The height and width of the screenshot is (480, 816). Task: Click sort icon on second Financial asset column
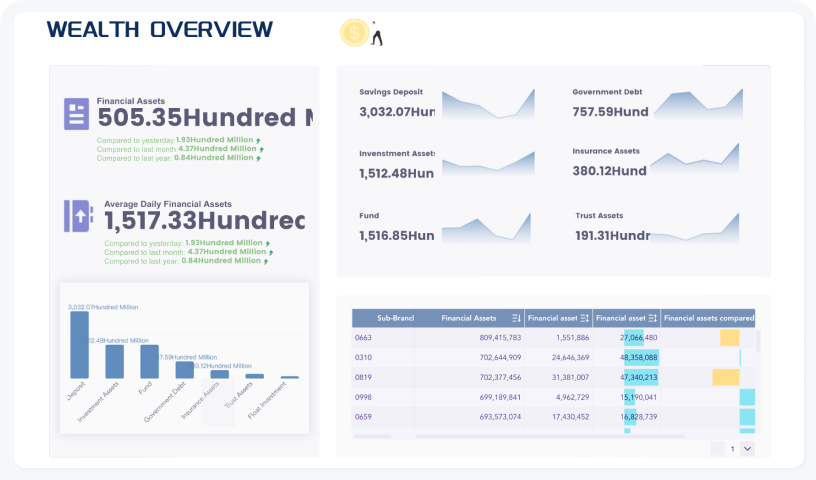tap(584, 318)
